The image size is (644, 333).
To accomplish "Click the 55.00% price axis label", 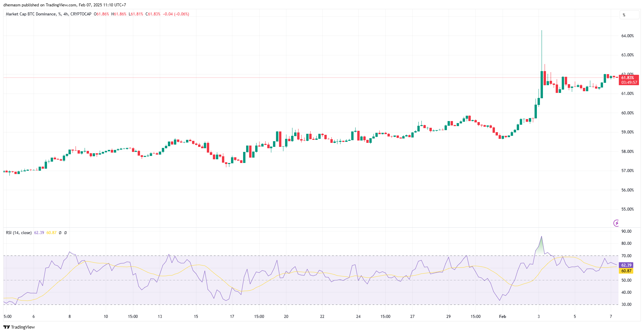I will tap(628, 209).
